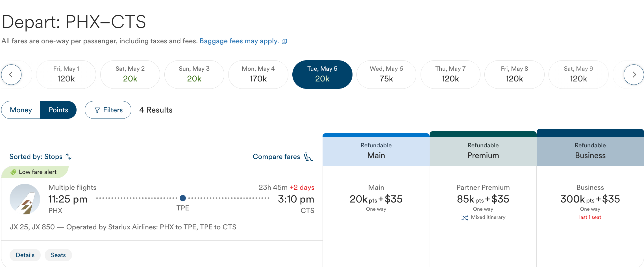Select the Sat, May 2 date tab

[x=130, y=74]
